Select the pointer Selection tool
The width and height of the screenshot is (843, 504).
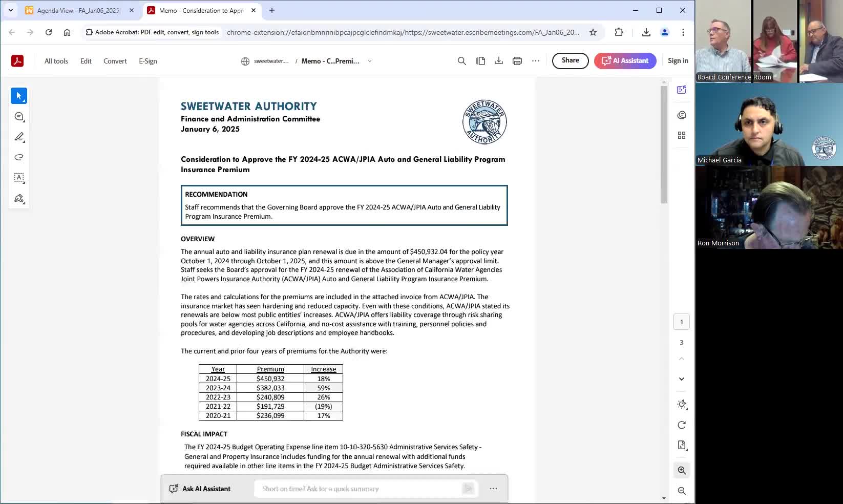19,96
